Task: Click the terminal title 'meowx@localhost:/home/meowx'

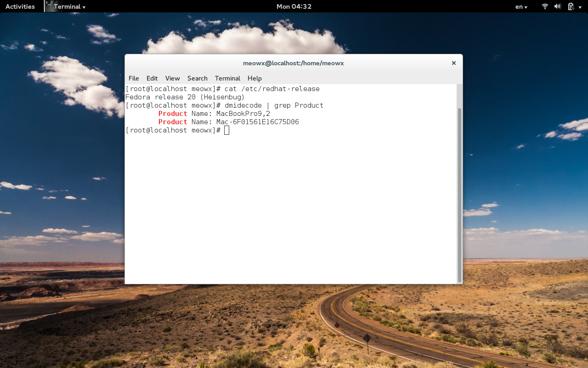Action: (294, 63)
